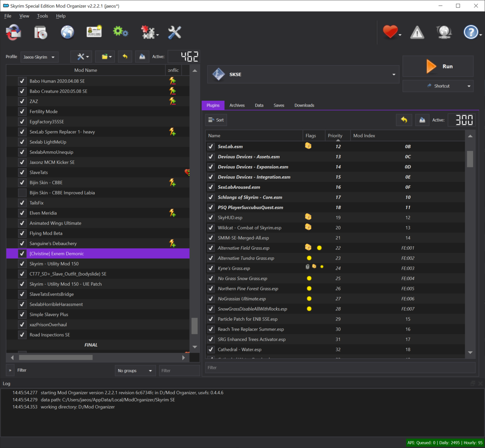Click the heart flag on SlaveTats row
485x448 pixels.
[x=188, y=172]
